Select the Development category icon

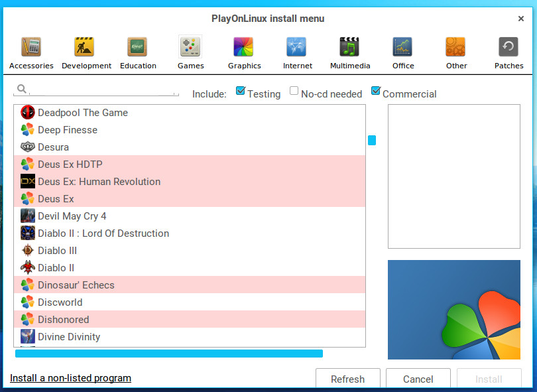coord(86,52)
